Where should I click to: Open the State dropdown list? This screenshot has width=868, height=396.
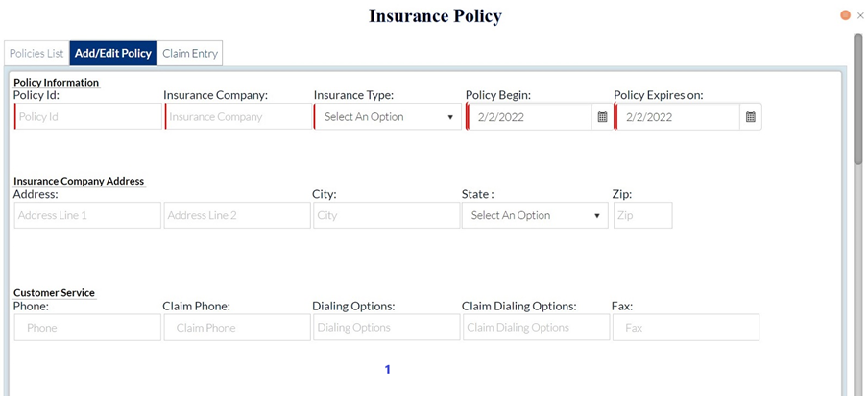tap(535, 215)
